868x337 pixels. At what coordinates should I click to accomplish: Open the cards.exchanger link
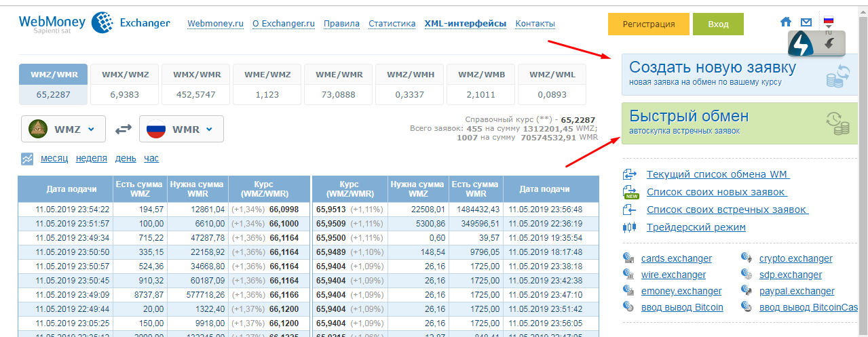[x=677, y=258]
